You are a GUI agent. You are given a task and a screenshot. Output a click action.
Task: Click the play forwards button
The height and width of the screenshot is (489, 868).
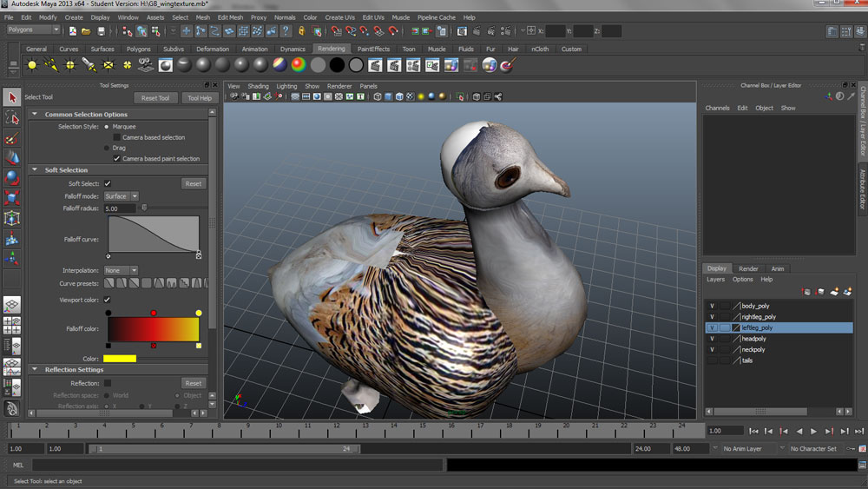(813, 431)
